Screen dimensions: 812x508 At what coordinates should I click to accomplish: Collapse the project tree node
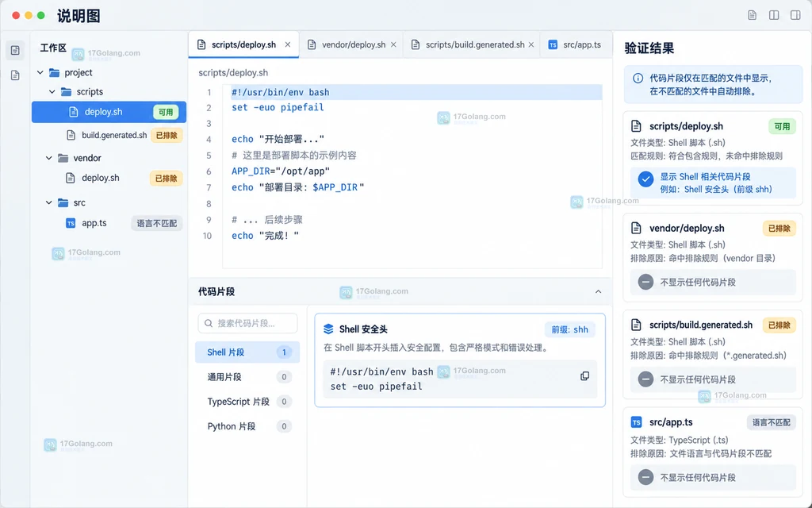[x=40, y=72]
